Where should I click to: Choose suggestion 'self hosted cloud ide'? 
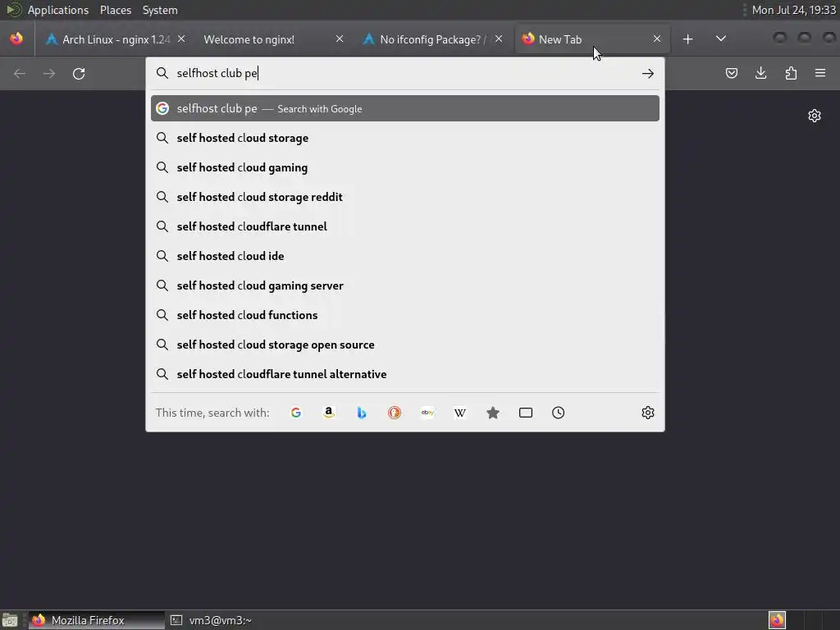pyautogui.click(x=405, y=256)
